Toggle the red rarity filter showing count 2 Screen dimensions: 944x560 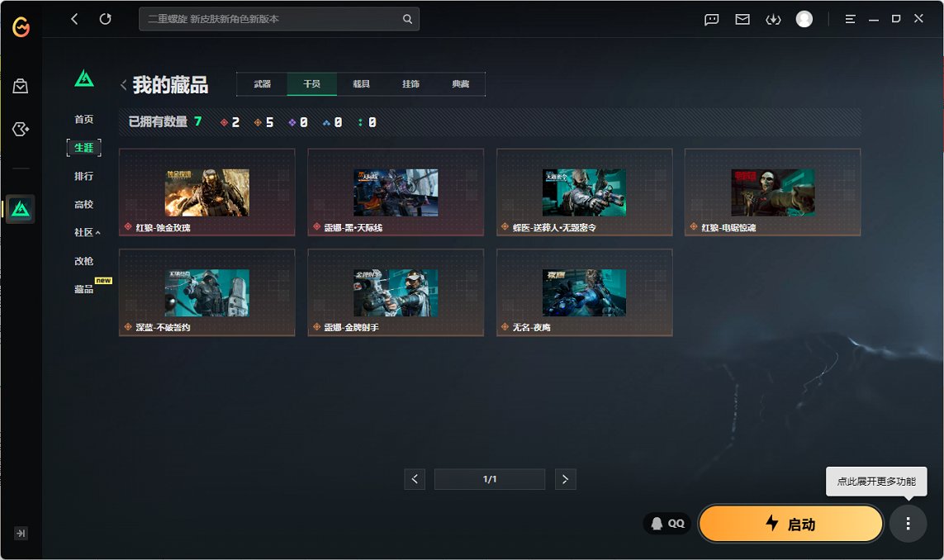point(230,121)
